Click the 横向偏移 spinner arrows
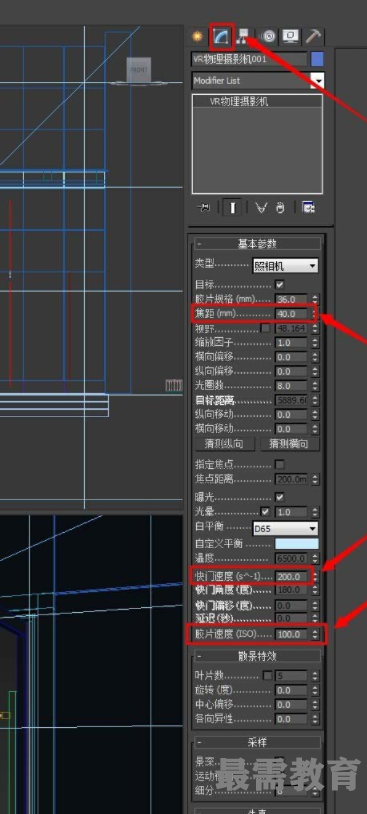This screenshot has height=814, width=367. click(315, 357)
